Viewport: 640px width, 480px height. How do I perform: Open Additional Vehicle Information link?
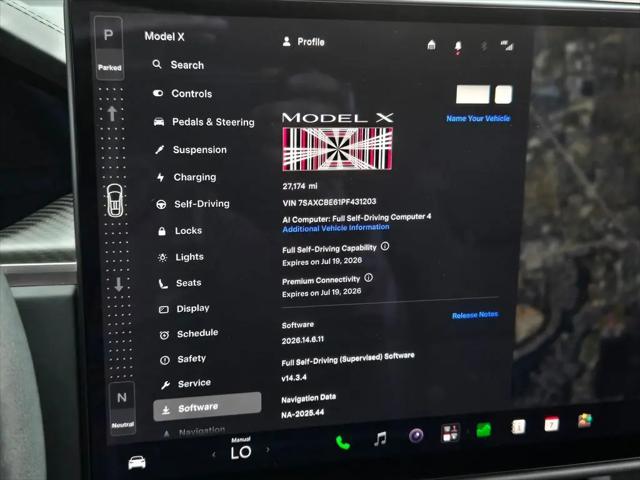click(x=336, y=228)
